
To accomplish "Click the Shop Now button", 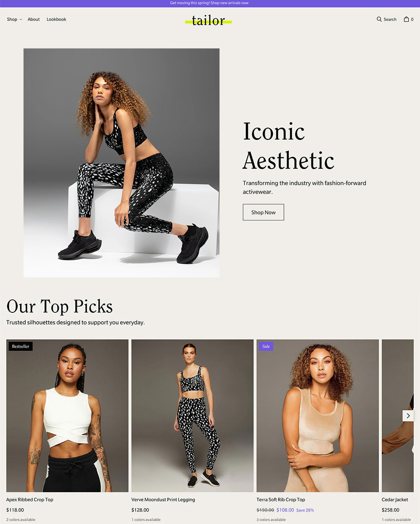I will point(263,212).
